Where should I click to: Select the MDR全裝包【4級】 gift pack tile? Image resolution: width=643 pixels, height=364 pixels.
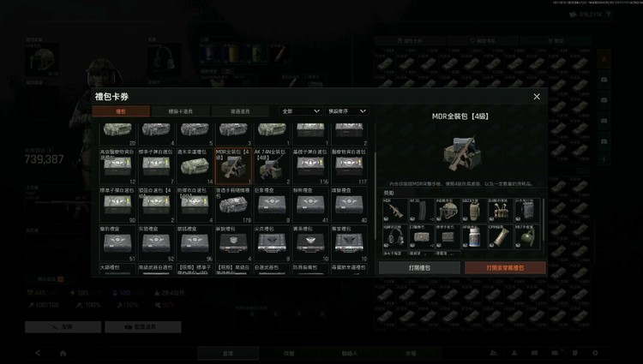pos(233,166)
